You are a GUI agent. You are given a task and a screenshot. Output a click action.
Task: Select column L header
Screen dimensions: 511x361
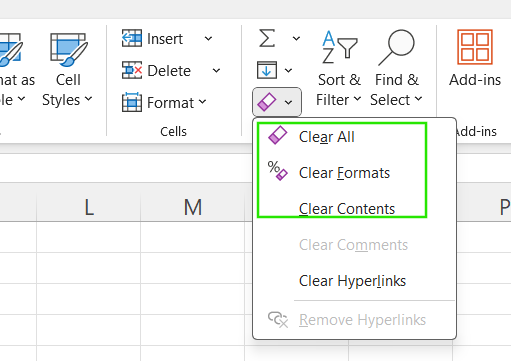coord(89,207)
